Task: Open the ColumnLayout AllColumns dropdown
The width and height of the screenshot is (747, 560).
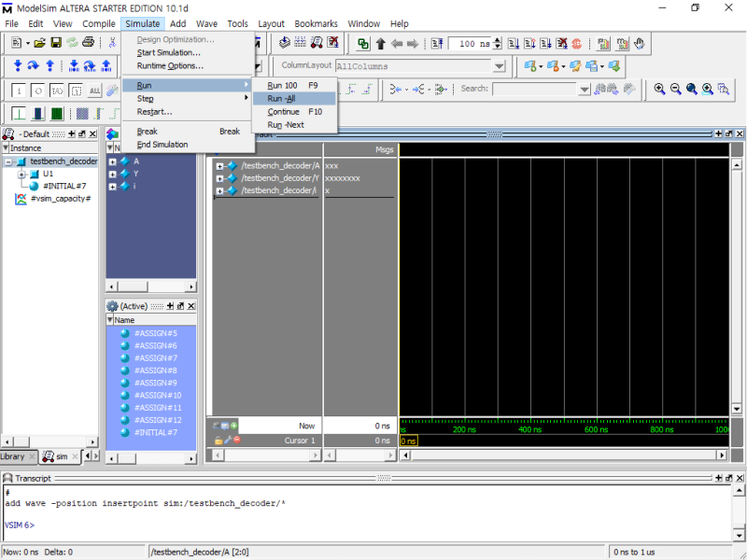Action: tap(500, 65)
